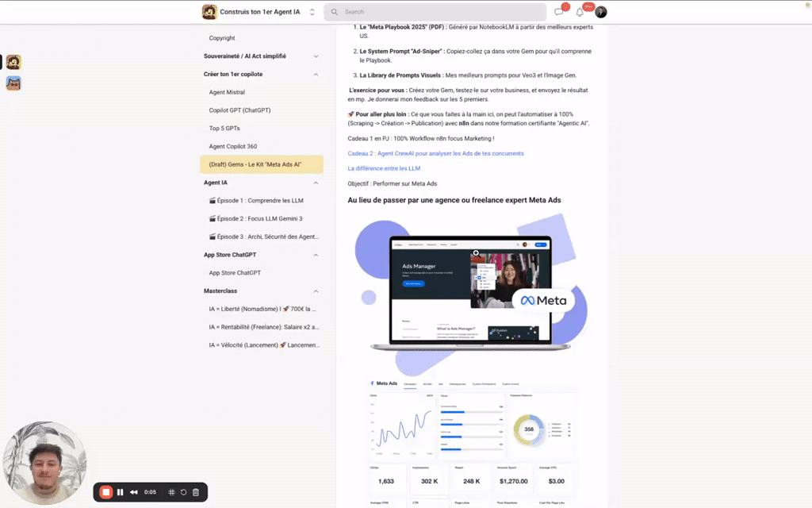Stop the screen recording
This screenshot has width=812, height=508.
pos(105,492)
